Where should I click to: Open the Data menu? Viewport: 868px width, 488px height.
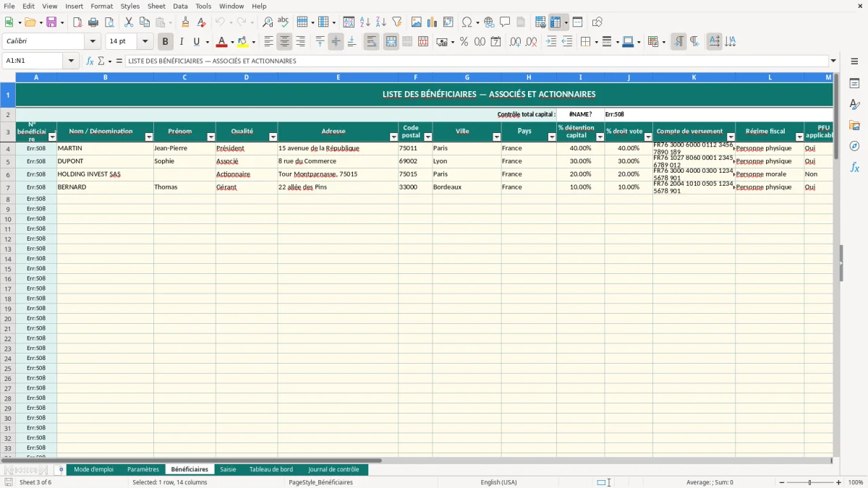click(180, 6)
